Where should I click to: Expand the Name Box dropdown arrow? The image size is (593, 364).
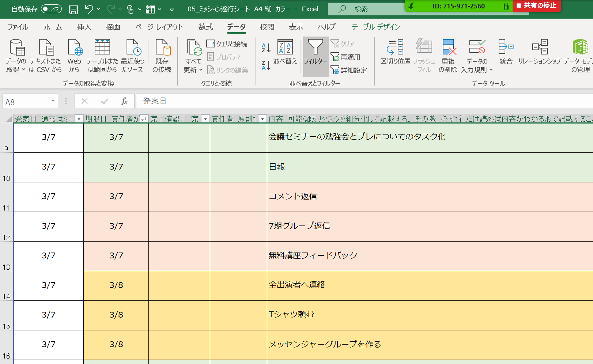pos(53,101)
